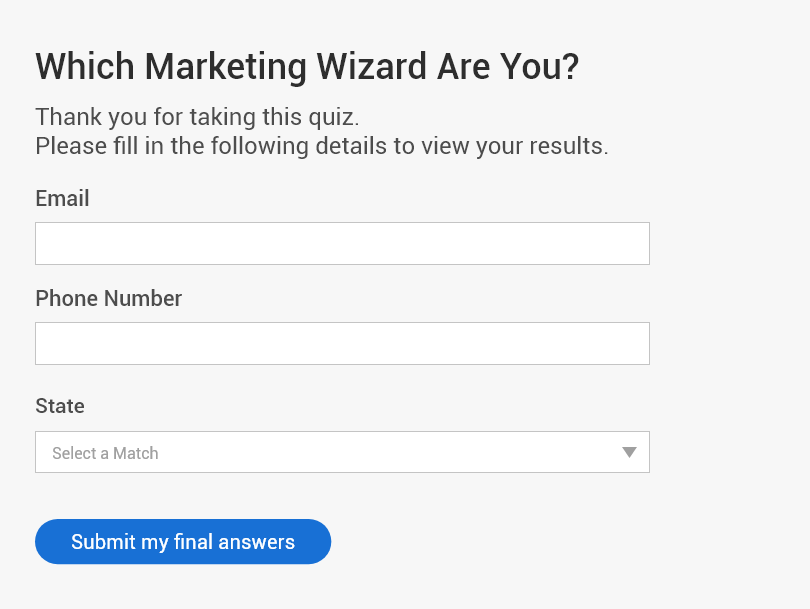Click the 'Thank you for taking this quiz' text
Image resolution: width=810 pixels, height=609 pixels.
point(197,116)
